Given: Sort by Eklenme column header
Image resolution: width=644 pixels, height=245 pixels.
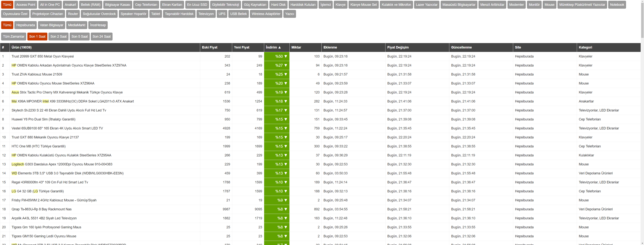Looking at the screenshot, I should click(x=353, y=47).
